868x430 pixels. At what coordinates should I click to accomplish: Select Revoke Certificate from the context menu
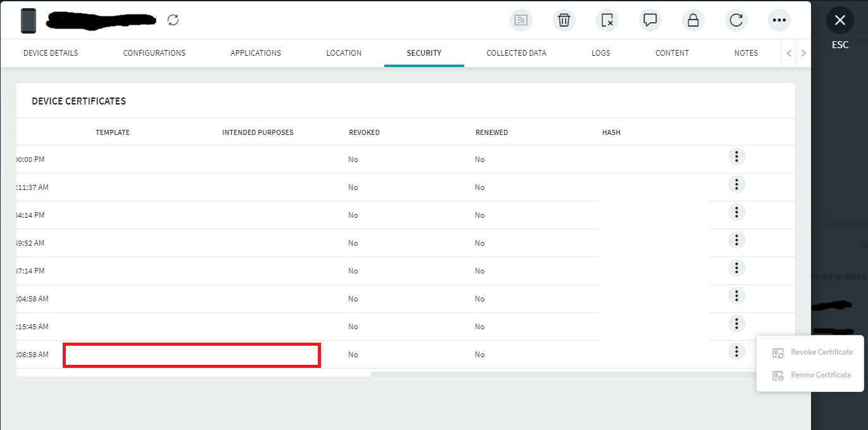point(821,352)
